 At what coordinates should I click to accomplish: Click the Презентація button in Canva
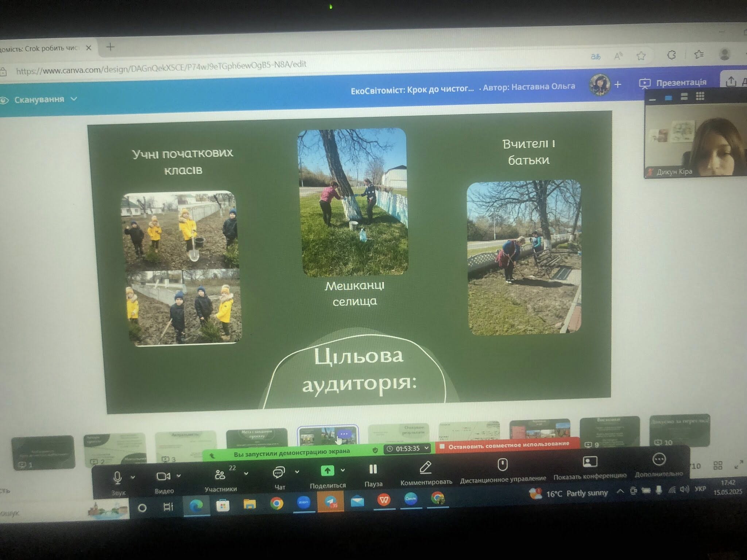click(x=673, y=83)
